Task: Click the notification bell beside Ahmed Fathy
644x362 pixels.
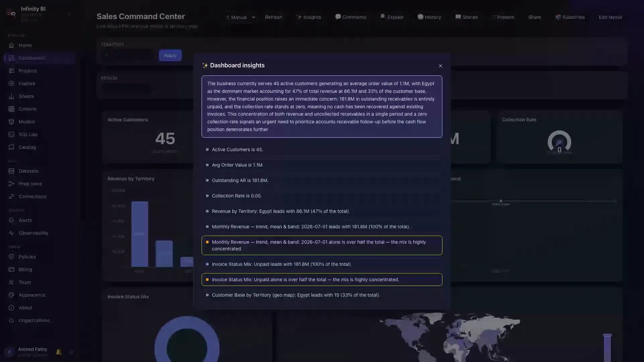Action: [x=59, y=352]
